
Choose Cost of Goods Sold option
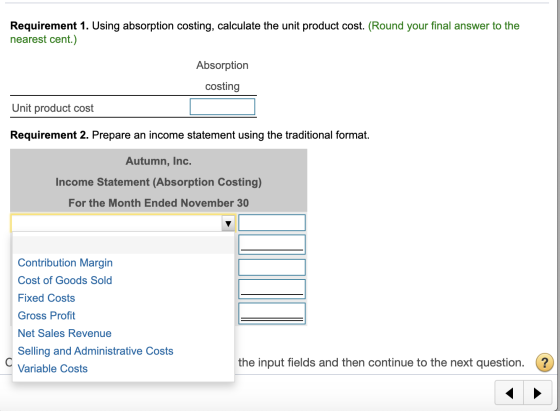pos(65,280)
